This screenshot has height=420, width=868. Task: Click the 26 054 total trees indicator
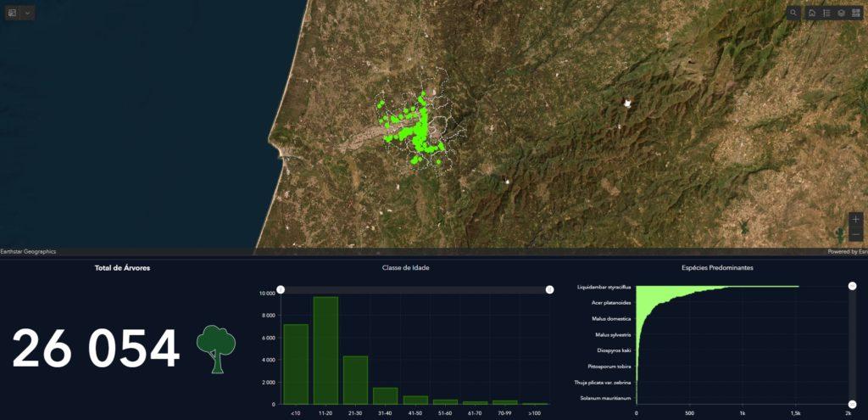point(96,349)
